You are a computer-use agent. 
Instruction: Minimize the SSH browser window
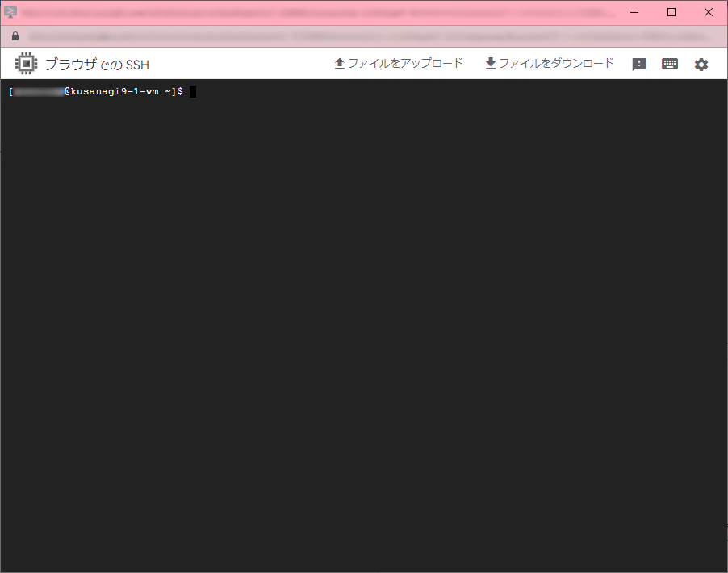coord(634,13)
